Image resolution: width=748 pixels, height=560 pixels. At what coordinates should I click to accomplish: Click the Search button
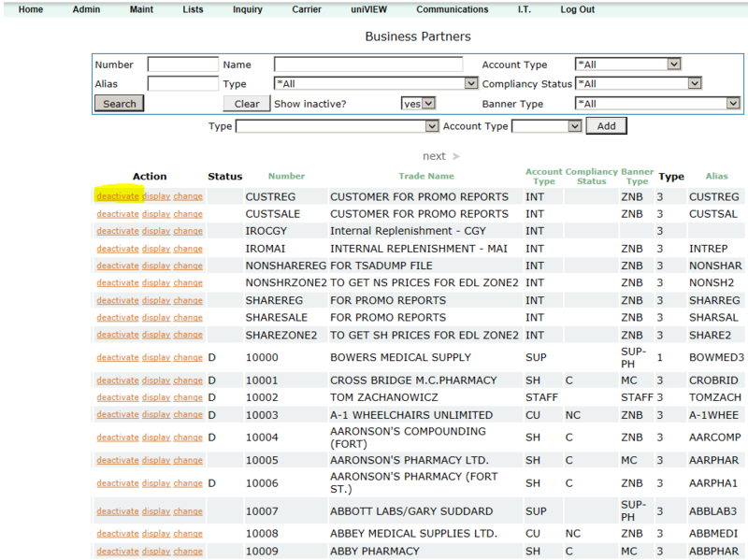pos(120,104)
